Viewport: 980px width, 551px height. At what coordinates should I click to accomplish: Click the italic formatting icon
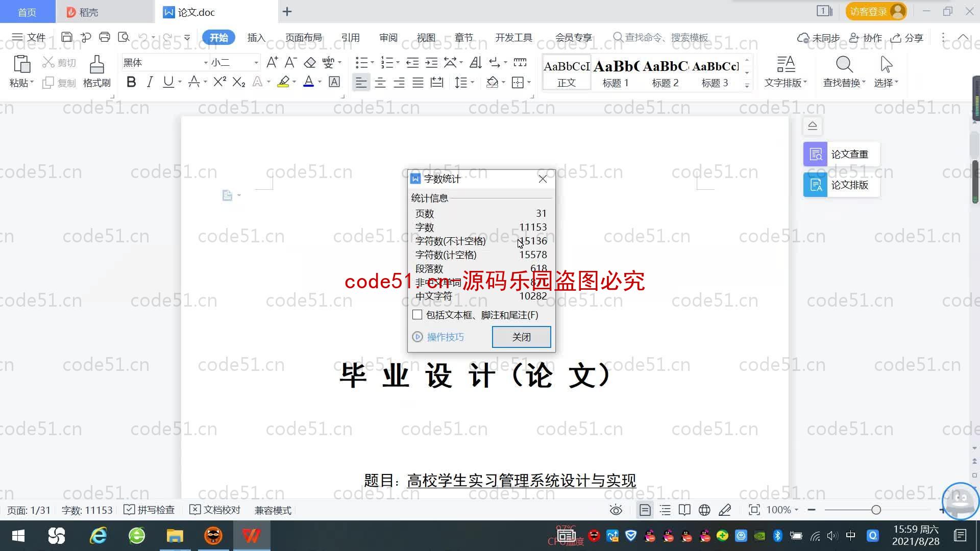click(149, 83)
